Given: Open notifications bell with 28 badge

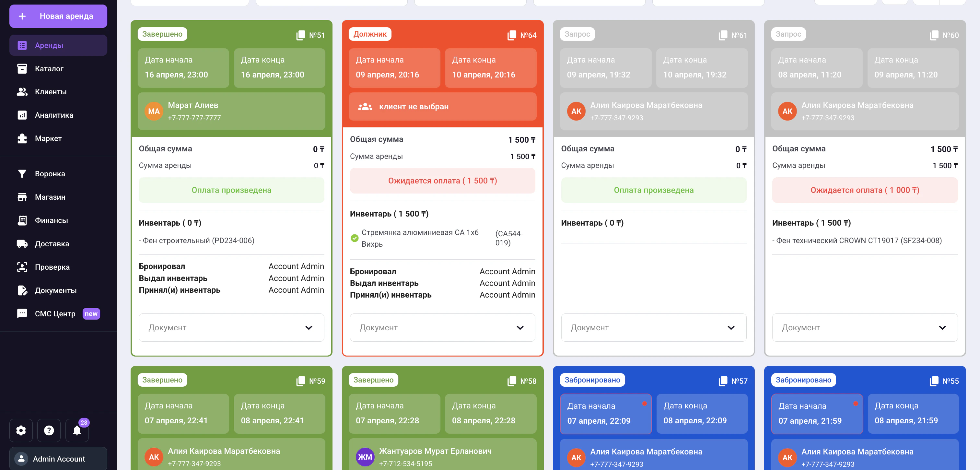Looking at the screenshot, I should 77,430.
